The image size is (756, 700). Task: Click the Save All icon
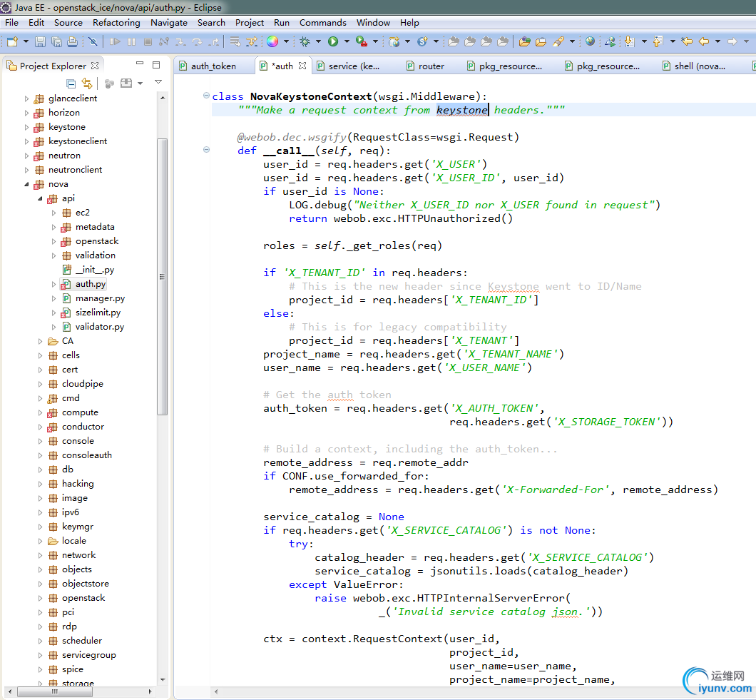pyautogui.click(x=56, y=41)
